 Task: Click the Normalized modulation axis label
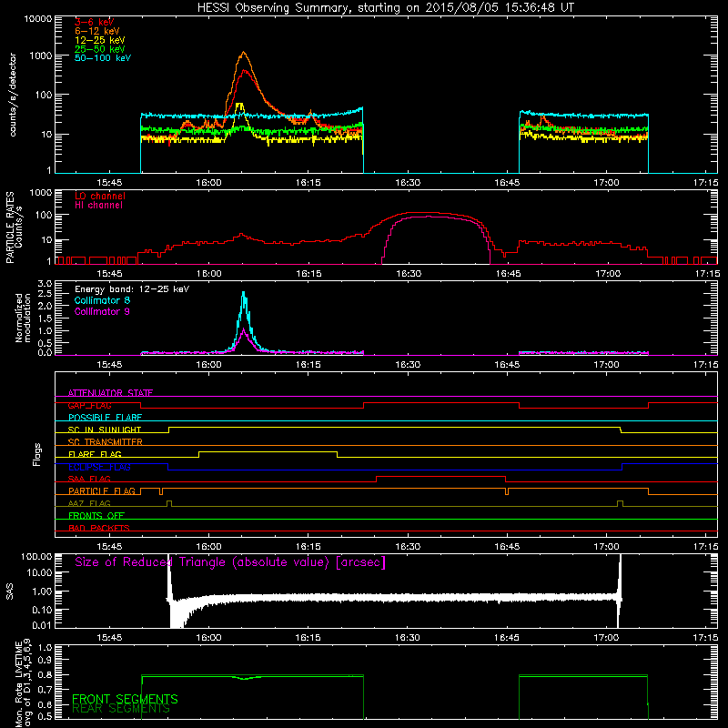[x=23, y=318]
